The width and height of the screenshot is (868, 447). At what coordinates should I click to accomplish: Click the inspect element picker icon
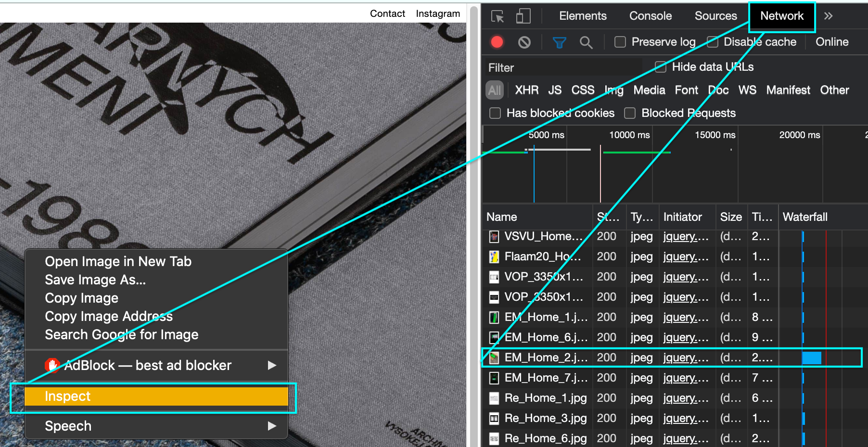click(x=498, y=16)
